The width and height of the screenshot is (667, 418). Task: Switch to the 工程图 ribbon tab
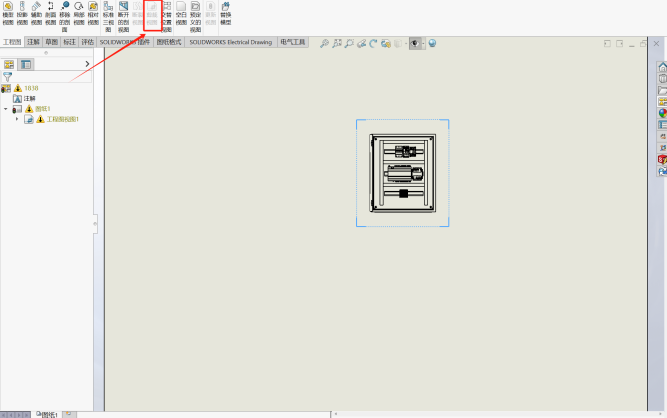coord(12,42)
